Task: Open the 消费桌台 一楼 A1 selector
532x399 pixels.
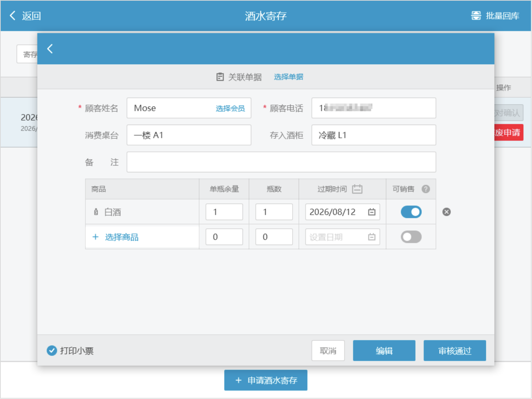Action: tap(189, 135)
